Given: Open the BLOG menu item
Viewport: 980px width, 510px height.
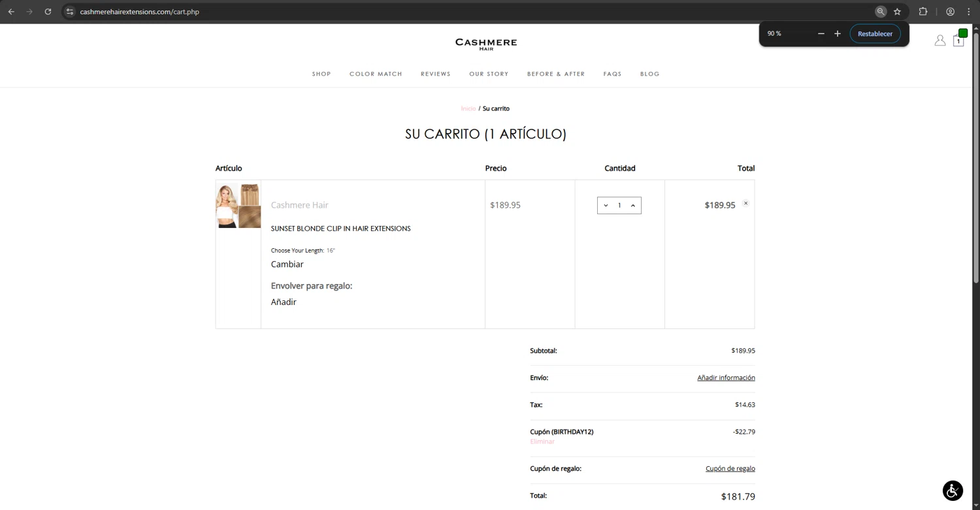Looking at the screenshot, I should pyautogui.click(x=650, y=74).
